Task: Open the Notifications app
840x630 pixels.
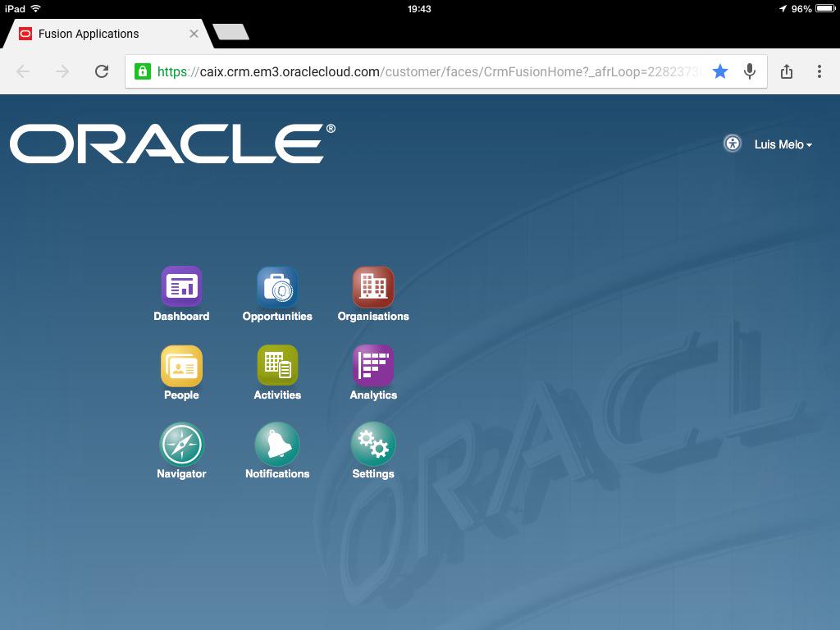Action: click(277, 444)
